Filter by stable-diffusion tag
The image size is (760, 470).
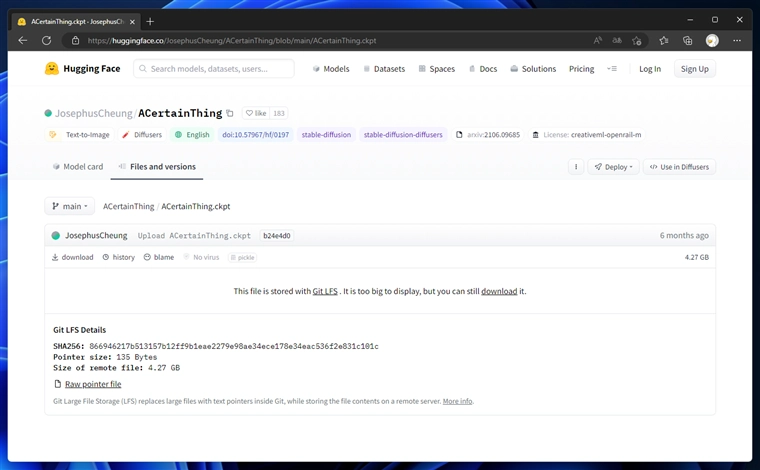click(x=326, y=135)
